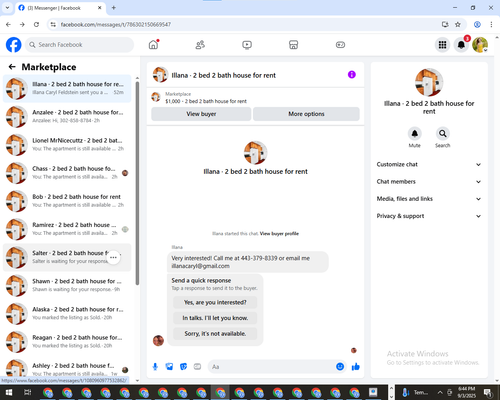The height and width of the screenshot is (400, 500).
Task: Open the Chrome tab search dropdown
Action: (7, 7)
